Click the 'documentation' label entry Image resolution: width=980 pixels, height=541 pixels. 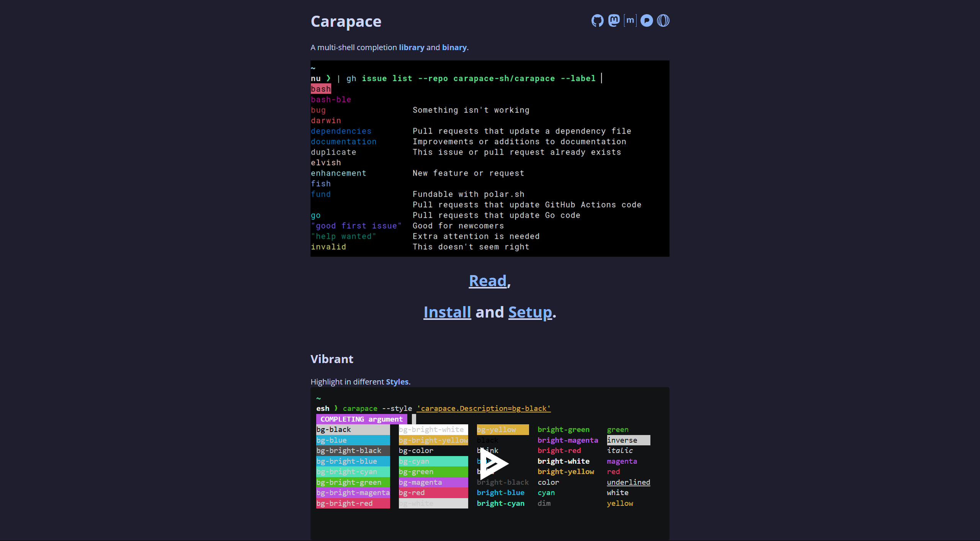tap(344, 142)
